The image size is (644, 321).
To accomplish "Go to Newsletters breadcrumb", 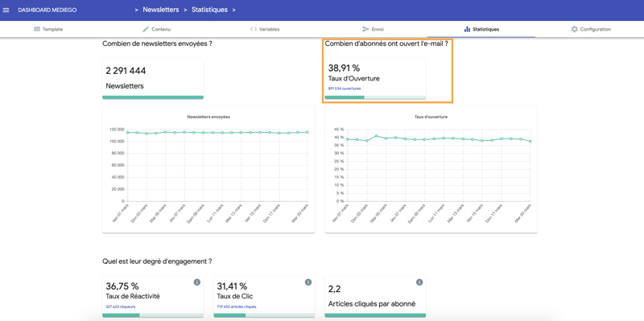I will (x=160, y=10).
